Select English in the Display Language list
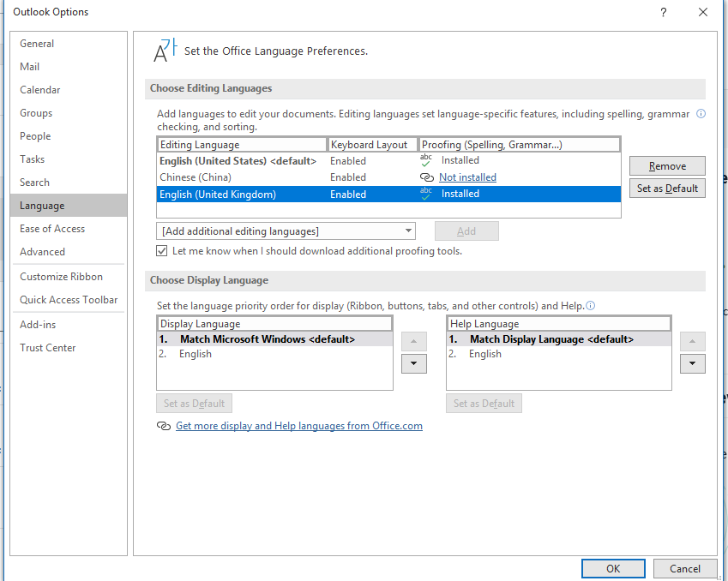Screen dimensions: 728x581 [x=275, y=354]
